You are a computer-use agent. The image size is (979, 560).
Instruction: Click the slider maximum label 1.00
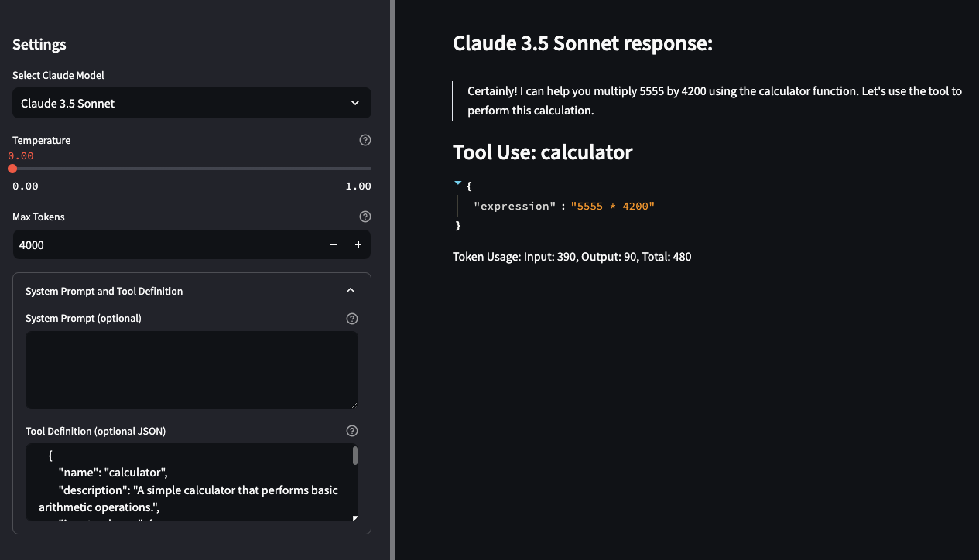pyautogui.click(x=358, y=186)
